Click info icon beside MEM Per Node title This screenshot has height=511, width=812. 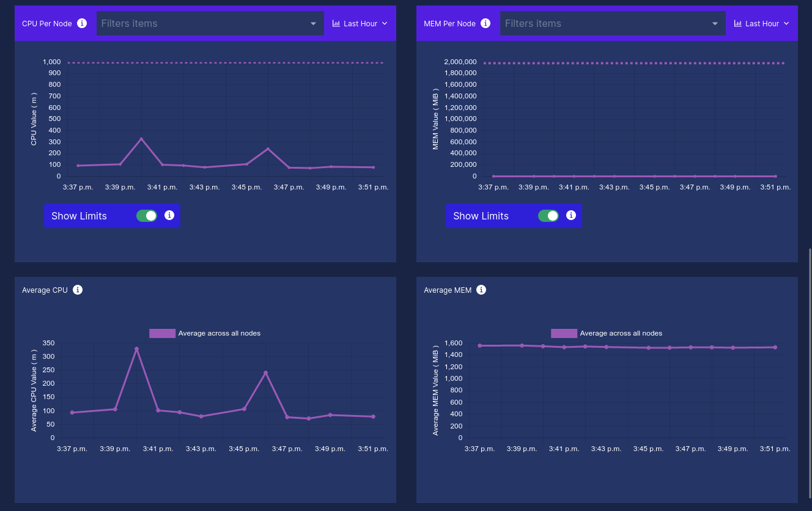click(485, 23)
